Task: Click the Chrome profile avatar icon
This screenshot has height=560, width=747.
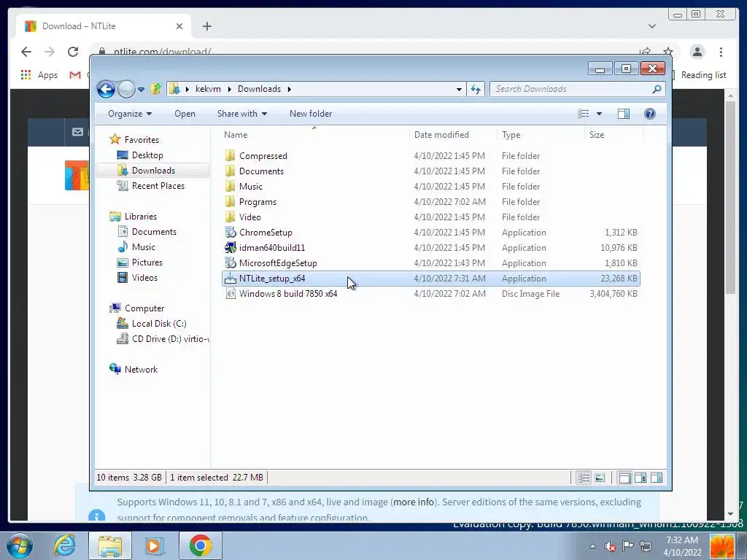Action: pyautogui.click(x=697, y=52)
